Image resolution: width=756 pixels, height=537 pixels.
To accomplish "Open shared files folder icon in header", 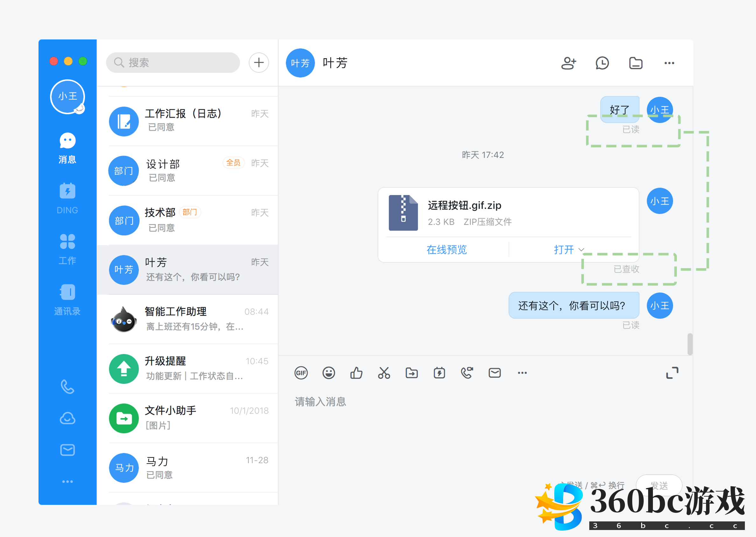I will (x=636, y=63).
